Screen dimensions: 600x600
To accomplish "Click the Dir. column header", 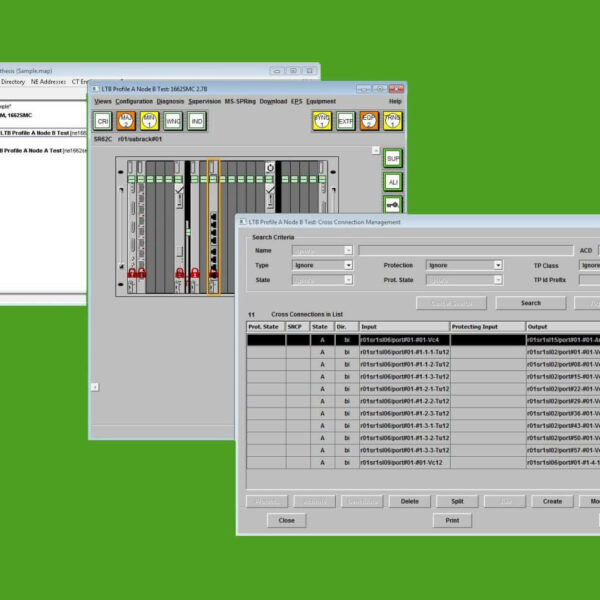I will (346, 327).
